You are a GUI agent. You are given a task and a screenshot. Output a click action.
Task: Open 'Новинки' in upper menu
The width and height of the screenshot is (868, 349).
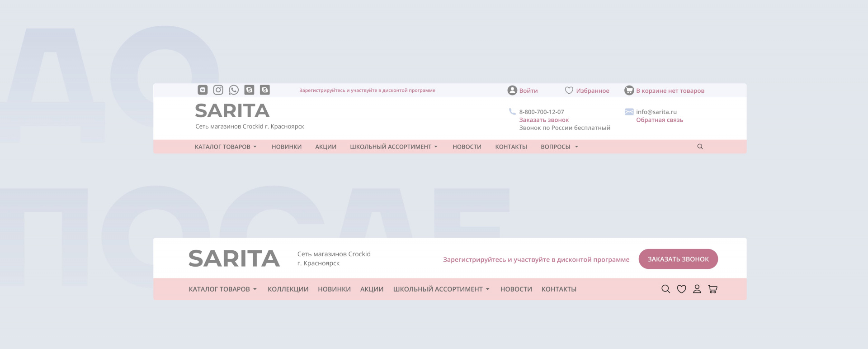point(287,147)
